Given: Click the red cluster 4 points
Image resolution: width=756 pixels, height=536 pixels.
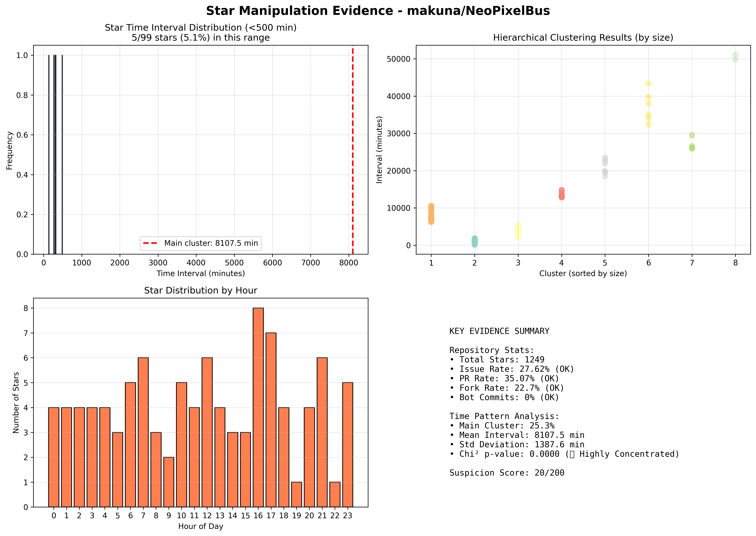Looking at the screenshot, I should pyautogui.click(x=561, y=194).
